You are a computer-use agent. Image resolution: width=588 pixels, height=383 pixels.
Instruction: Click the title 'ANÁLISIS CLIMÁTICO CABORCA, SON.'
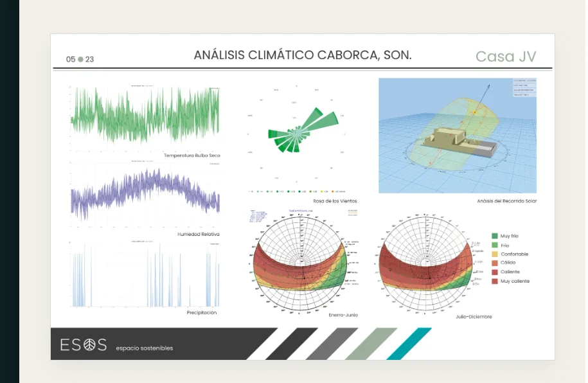click(x=303, y=55)
